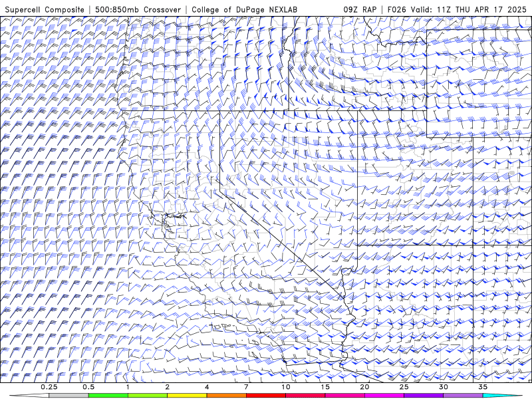Click the legend value 20
532x399 pixels.
coord(364,387)
